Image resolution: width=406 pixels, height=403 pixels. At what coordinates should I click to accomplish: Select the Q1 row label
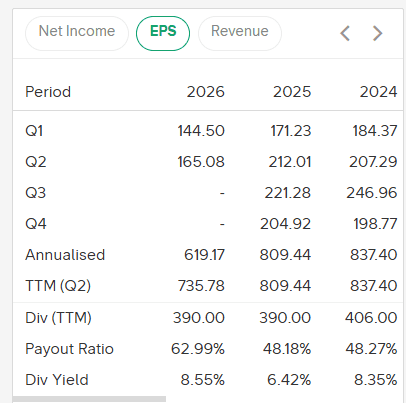34,131
